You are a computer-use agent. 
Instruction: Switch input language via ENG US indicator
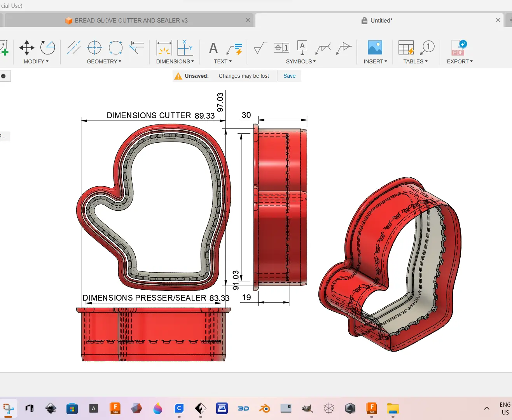(x=505, y=408)
